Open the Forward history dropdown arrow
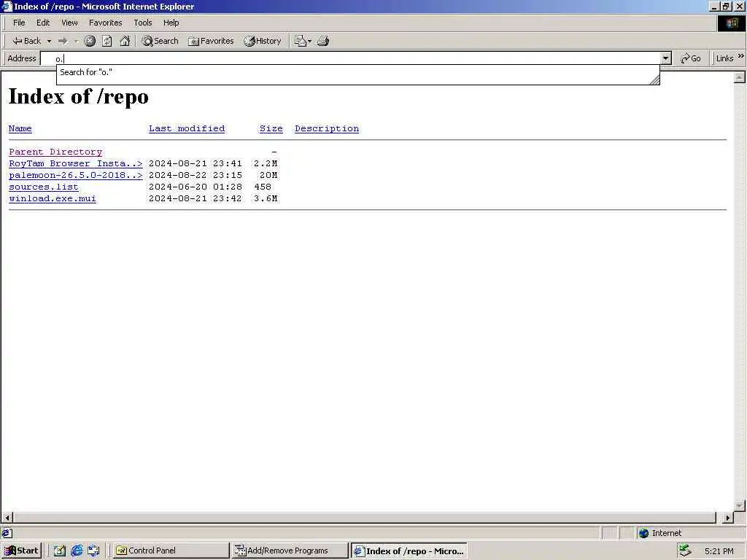The width and height of the screenshot is (747, 560). pos(76,41)
